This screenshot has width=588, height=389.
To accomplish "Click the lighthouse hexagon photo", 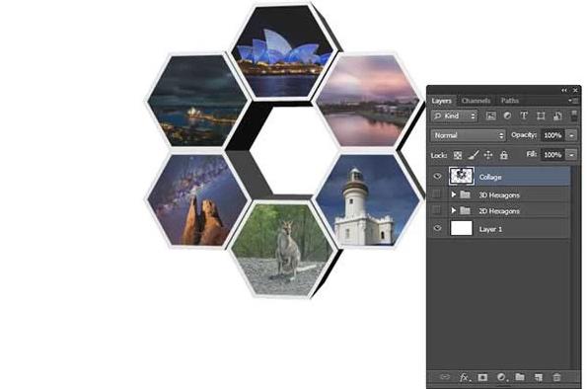I will (x=367, y=200).
